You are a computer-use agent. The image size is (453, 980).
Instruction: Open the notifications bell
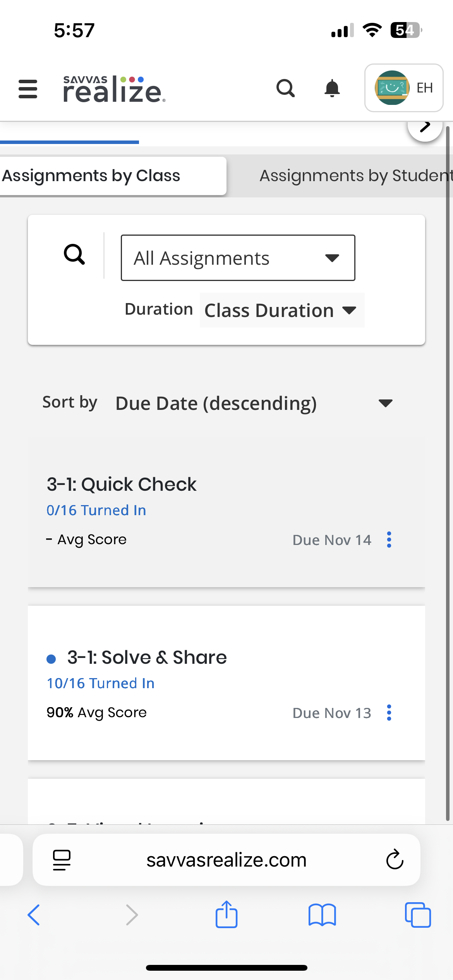[332, 88]
